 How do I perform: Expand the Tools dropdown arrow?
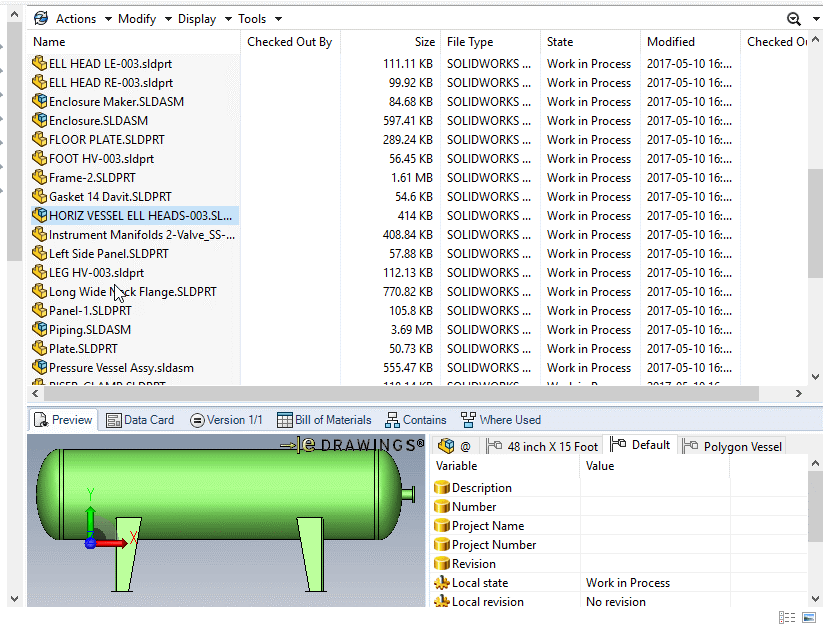coord(279,19)
